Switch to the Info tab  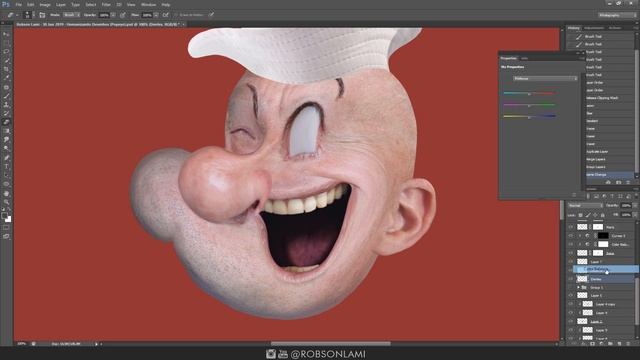click(x=525, y=58)
